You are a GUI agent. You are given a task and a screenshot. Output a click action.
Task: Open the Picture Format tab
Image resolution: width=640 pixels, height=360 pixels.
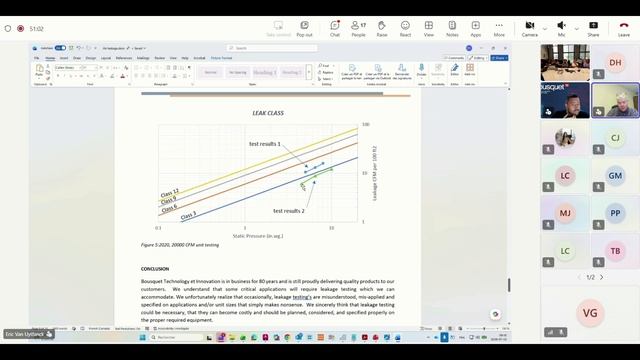(221, 58)
